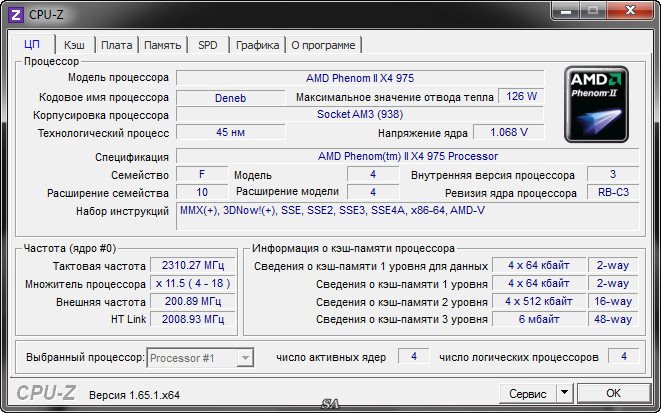
Task: Open the Сервис dropdown arrow
Action: (x=564, y=393)
